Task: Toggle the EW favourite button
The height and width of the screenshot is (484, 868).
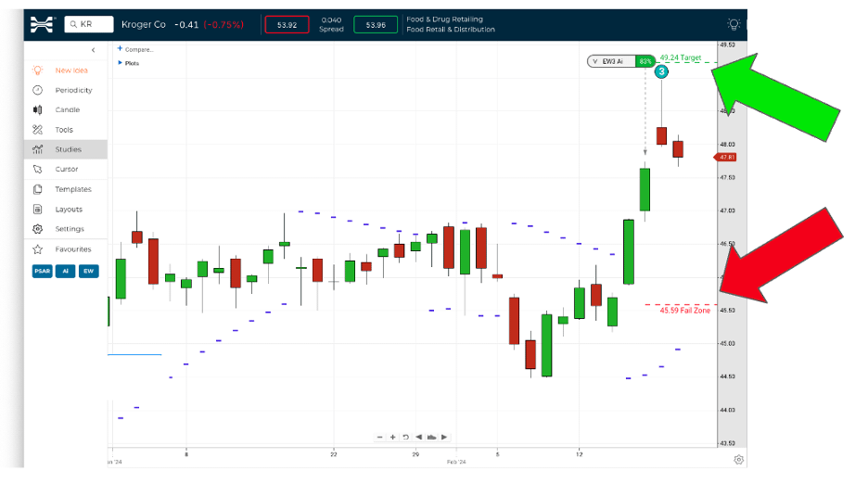Action: 89,271
